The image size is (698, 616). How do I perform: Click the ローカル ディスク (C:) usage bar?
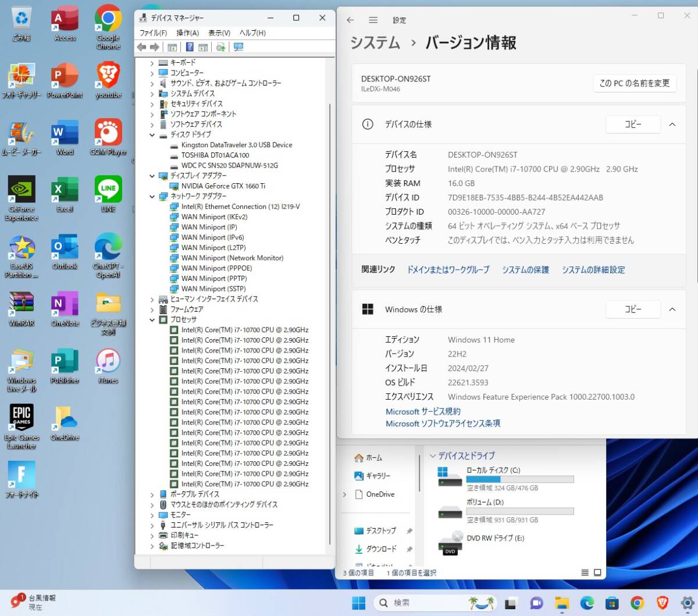(520, 479)
